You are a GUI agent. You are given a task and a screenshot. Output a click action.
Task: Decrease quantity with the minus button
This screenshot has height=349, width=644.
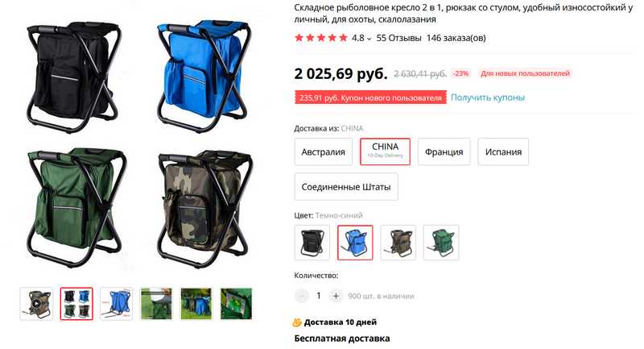tap(301, 296)
